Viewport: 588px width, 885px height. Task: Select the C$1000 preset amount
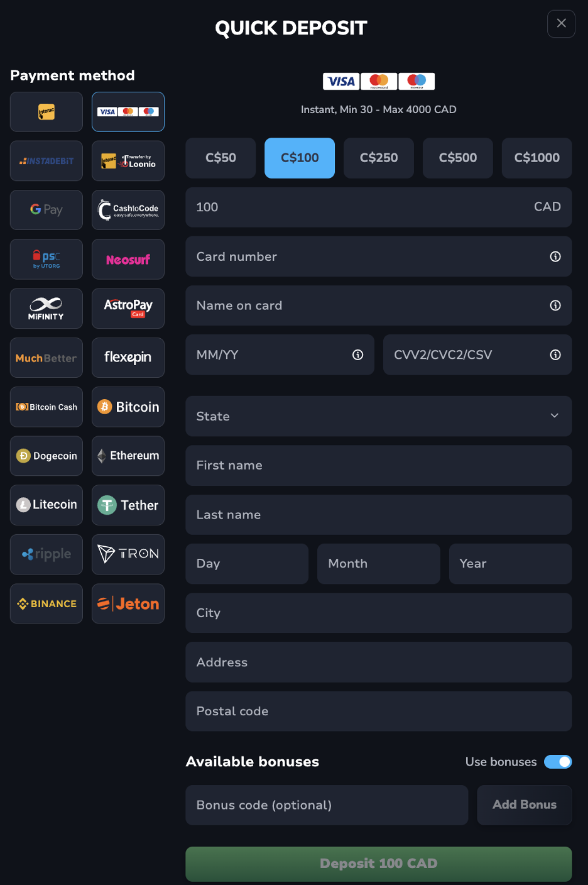pos(537,158)
